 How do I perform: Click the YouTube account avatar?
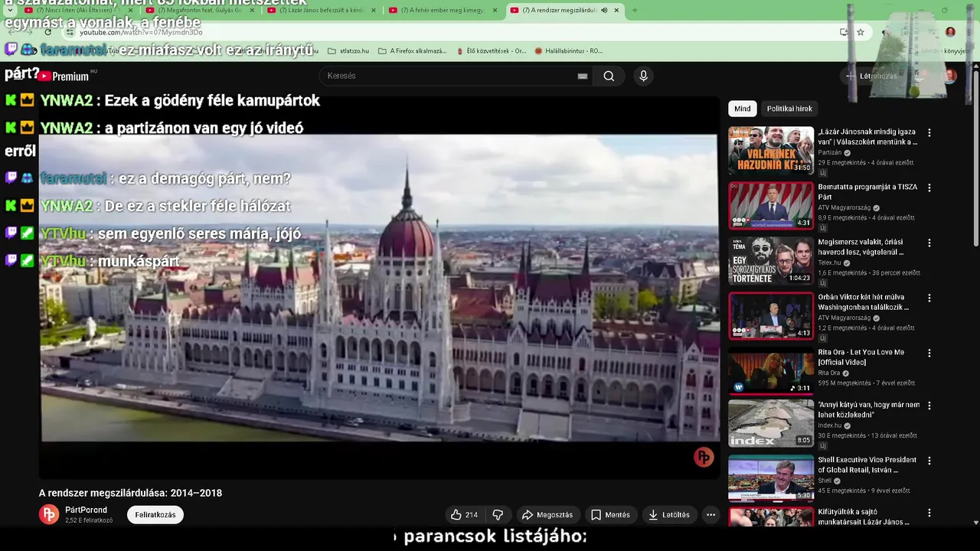[950, 76]
